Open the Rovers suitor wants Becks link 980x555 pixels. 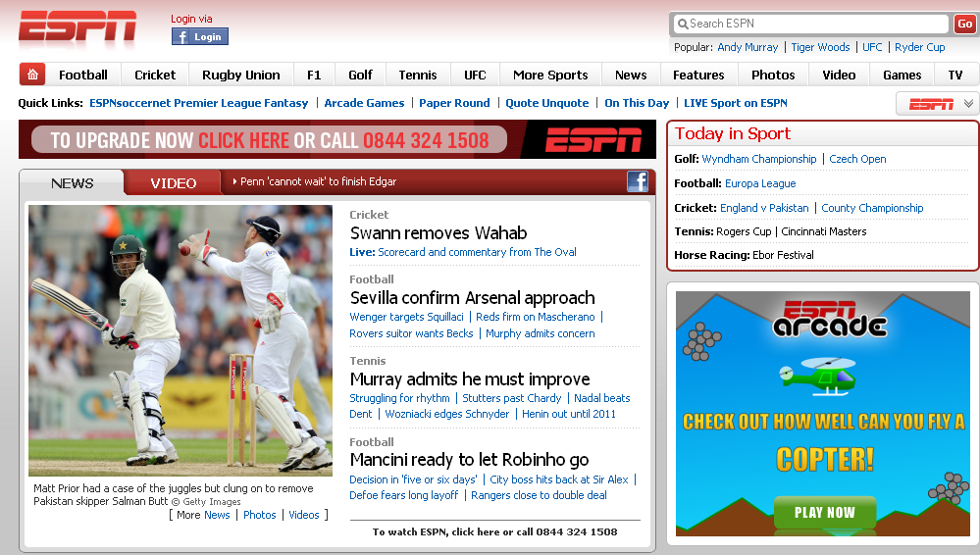pos(411,333)
